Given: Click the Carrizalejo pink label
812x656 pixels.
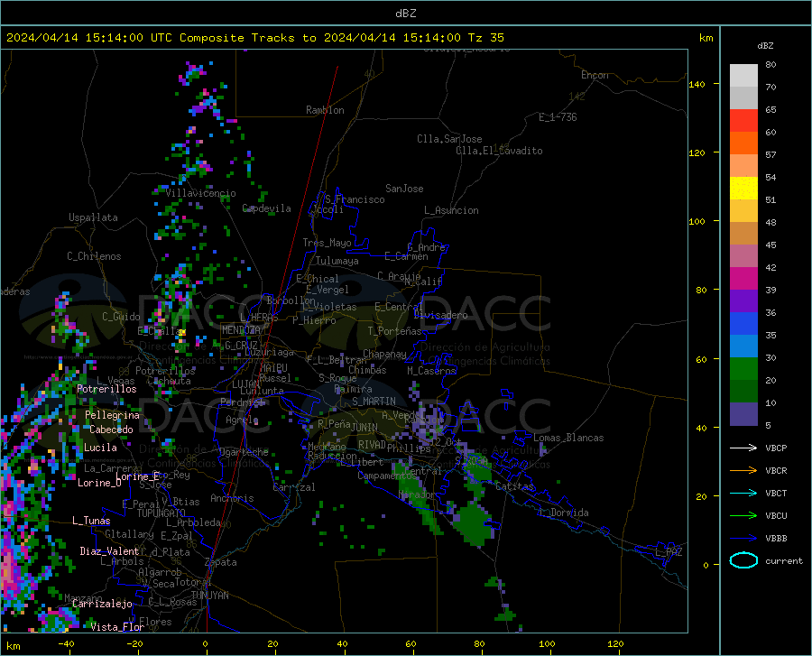Looking at the screenshot, I should pyautogui.click(x=102, y=604).
